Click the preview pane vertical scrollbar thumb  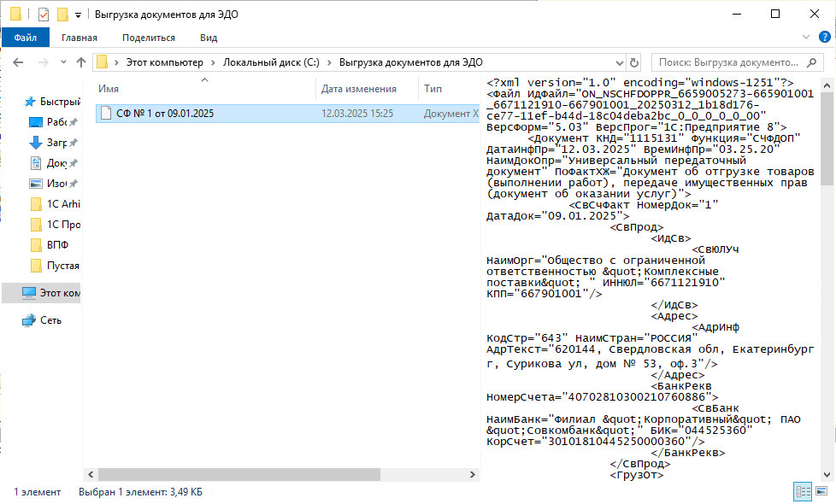[x=827, y=139]
